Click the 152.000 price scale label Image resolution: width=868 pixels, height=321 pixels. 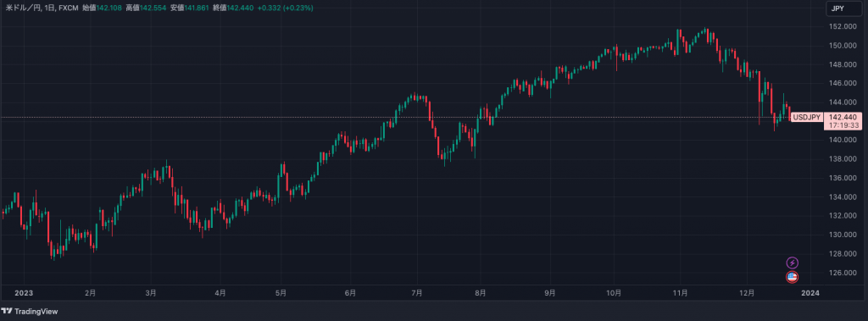point(843,26)
